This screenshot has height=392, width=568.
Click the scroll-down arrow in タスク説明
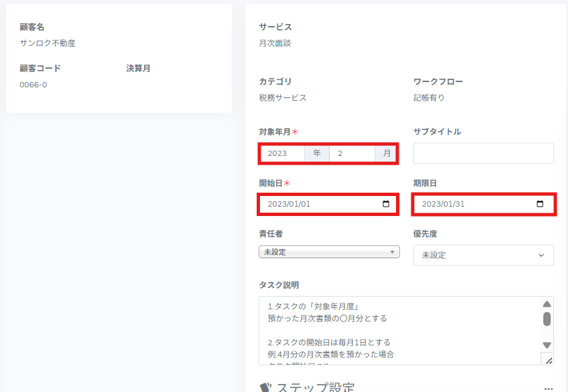[x=547, y=345]
